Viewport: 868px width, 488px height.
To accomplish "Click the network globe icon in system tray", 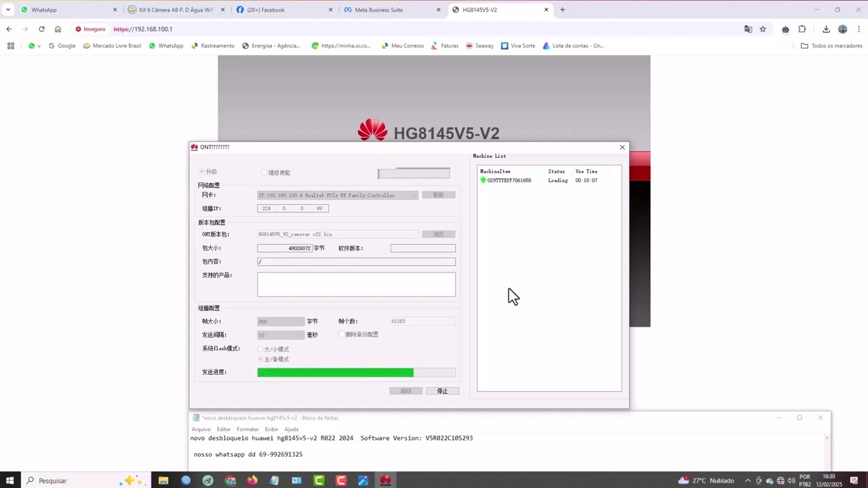I will click(x=781, y=481).
